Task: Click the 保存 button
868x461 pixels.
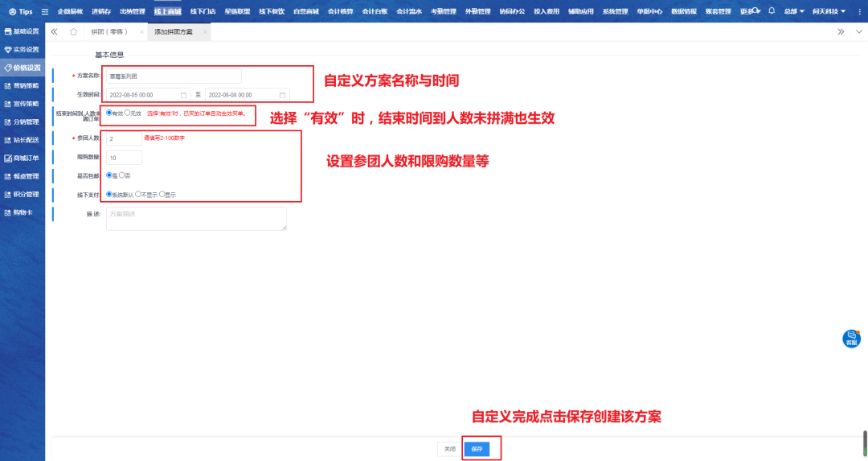Action: [x=477, y=449]
